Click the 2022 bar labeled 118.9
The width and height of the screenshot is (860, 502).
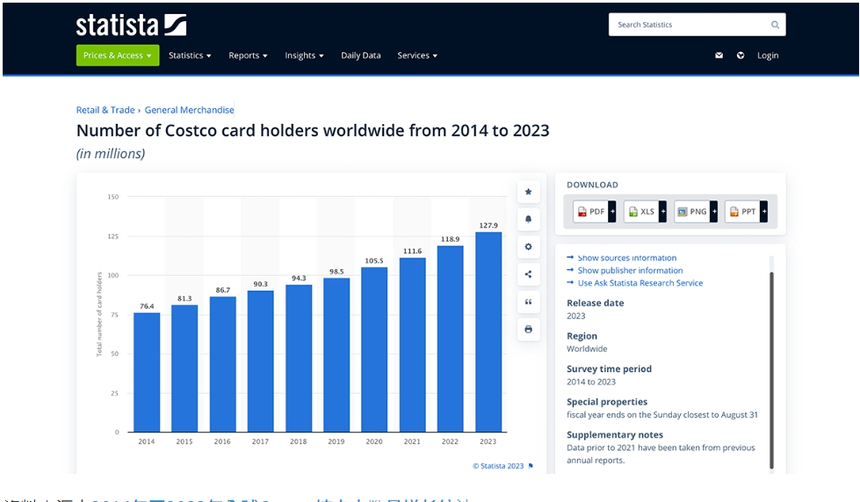click(x=450, y=339)
